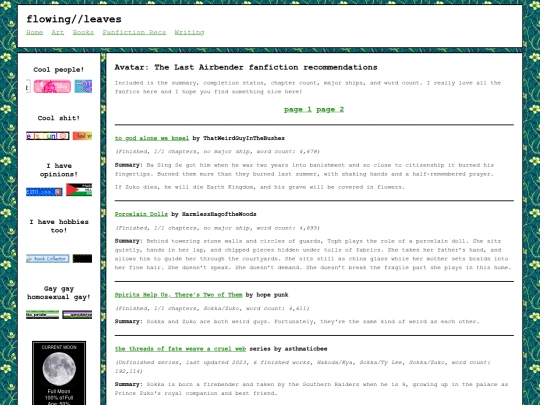The image size is (540, 405).
Task: Open the Current Moon widget
Action: 59,373
